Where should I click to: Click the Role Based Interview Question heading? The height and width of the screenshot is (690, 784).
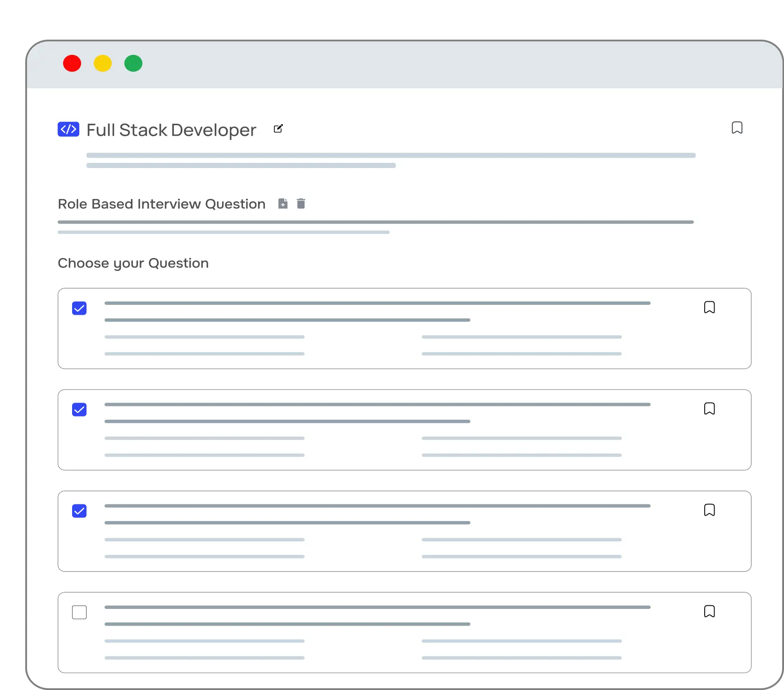[x=161, y=204]
